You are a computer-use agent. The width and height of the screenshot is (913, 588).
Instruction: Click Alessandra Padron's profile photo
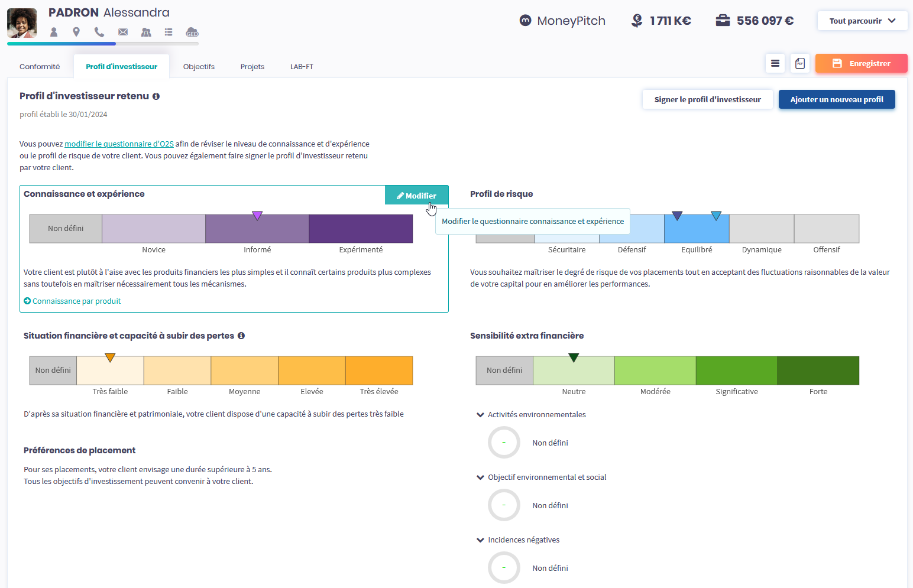[x=22, y=23]
